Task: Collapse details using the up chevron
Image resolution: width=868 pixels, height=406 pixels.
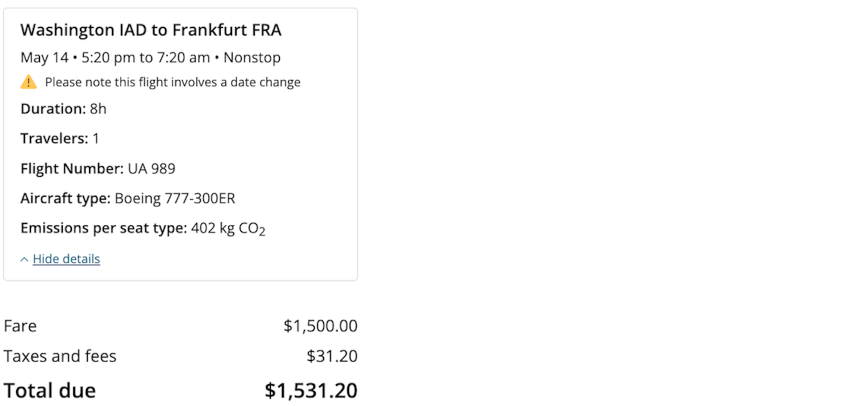Action: pos(24,259)
